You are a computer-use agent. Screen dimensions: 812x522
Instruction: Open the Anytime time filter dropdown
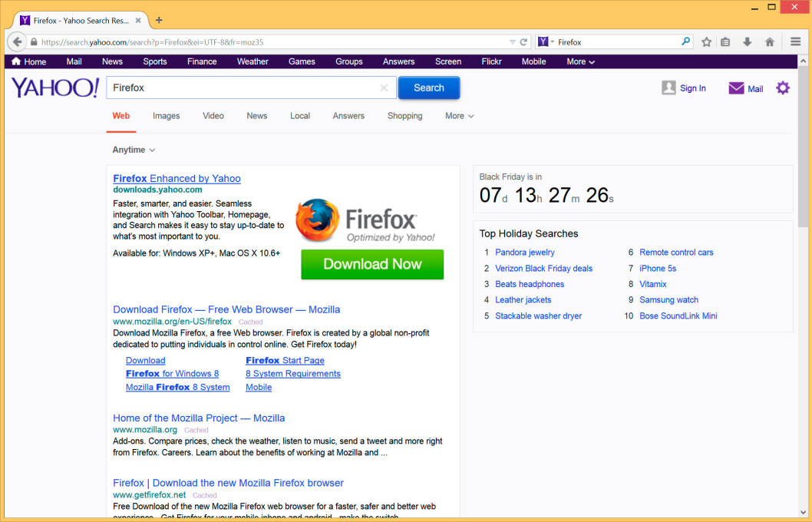(x=134, y=150)
